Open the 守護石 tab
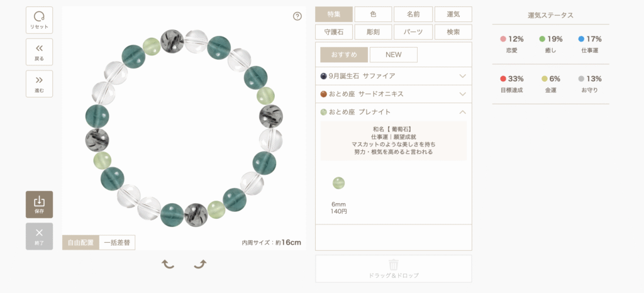This screenshot has height=293, width=644. click(x=334, y=32)
